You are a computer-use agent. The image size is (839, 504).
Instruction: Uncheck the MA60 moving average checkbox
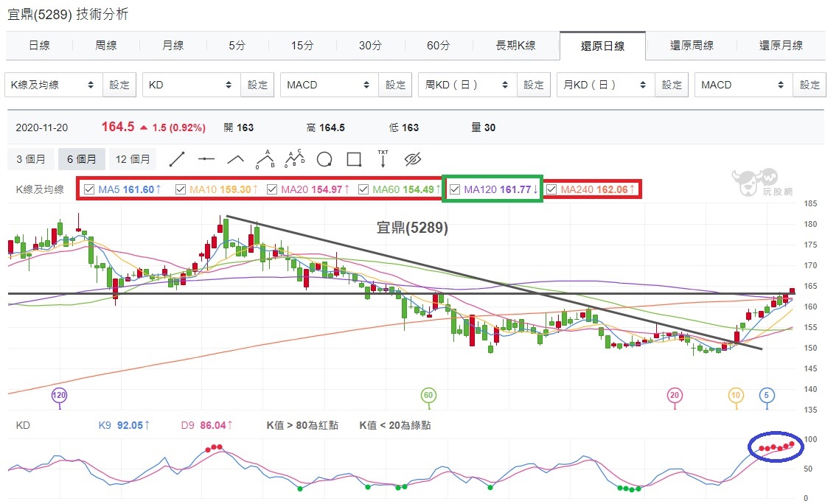coord(363,189)
